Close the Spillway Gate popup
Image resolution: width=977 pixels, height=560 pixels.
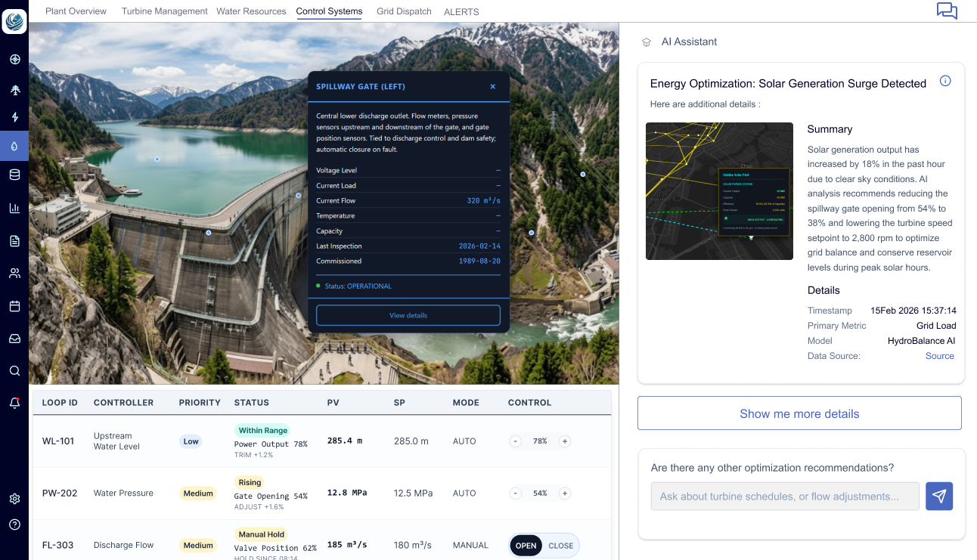pos(493,87)
